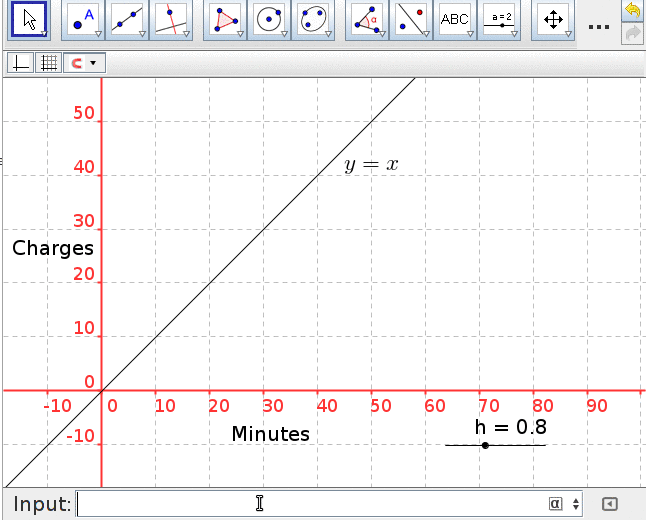The image size is (646, 520).
Task: Toggle axes visibility in style bar
Action: (20, 63)
